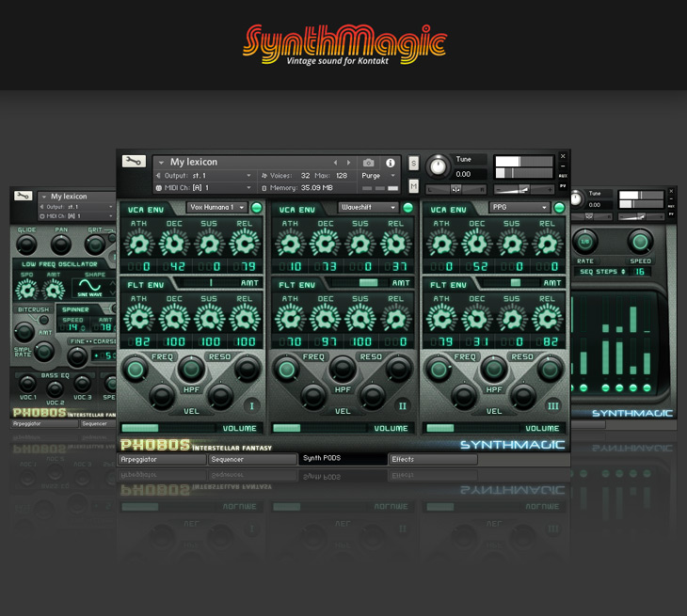The width and height of the screenshot is (687, 616).
Task: Click the Tune value 0.00 field
Action: pyautogui.click(x=470, y=174)
